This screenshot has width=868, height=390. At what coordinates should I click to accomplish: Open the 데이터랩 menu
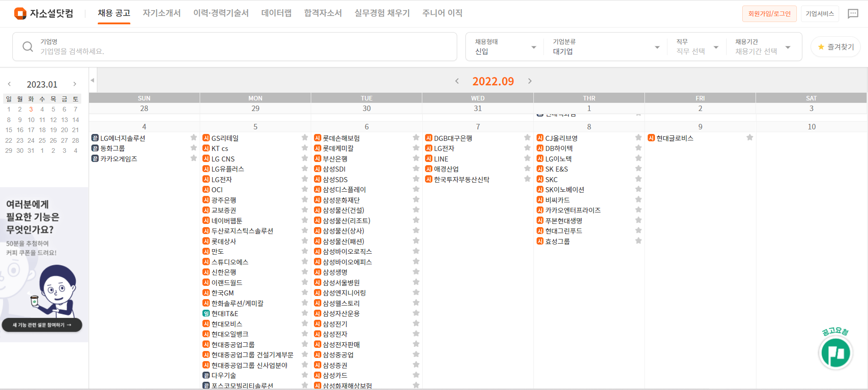pyautogui.click(x=276, y=13)
